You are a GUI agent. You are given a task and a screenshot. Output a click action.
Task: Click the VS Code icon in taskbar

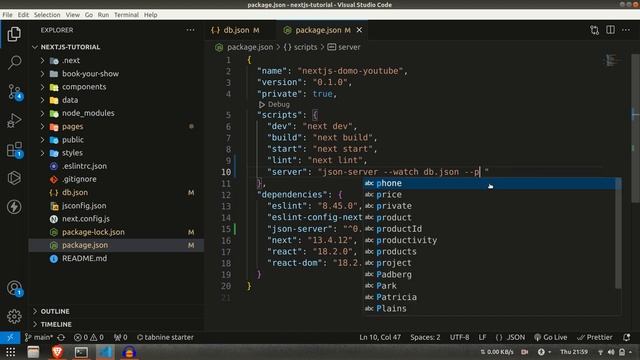105,352
